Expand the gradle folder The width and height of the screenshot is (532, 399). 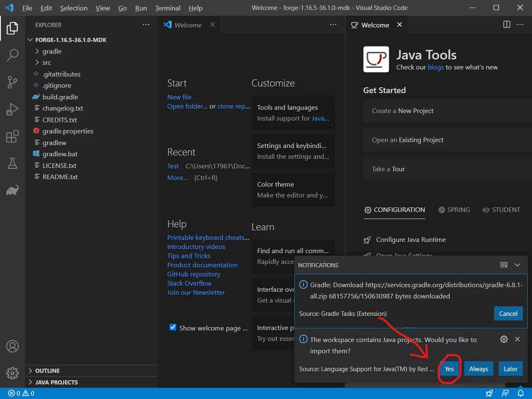point(52,51)
